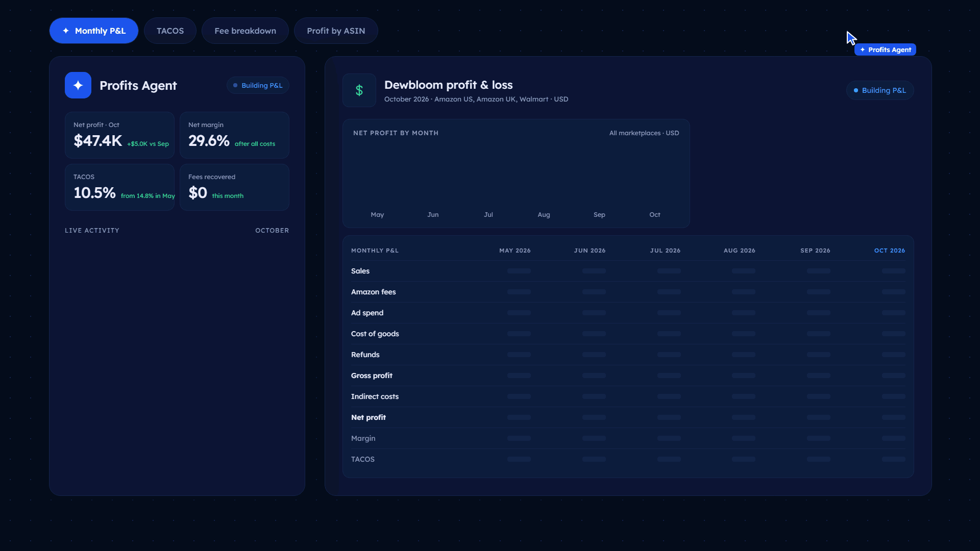
Task: Click the LIVE ACTIVITY heading
Action: (x=92, y=231)
